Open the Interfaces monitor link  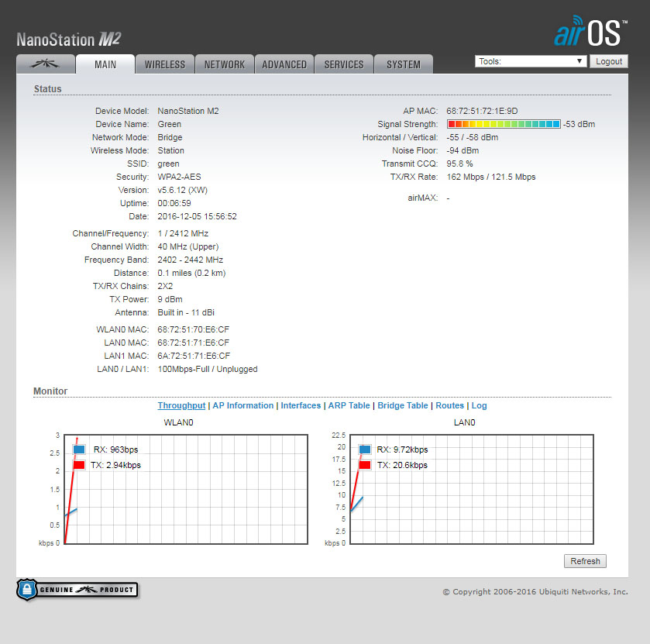(301, 405)
